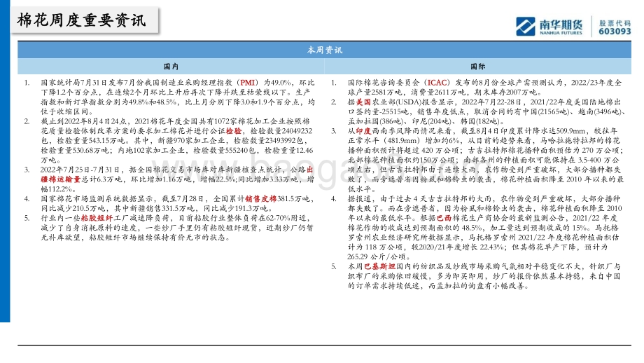This screenshot has height=363, width=644.
Task: Click the red ICAC keyword
Action: pos(437,83)
